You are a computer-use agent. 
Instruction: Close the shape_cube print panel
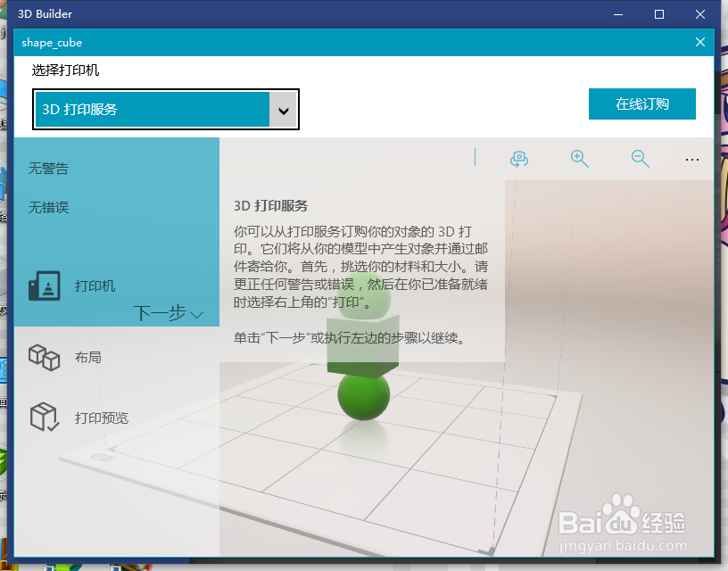700,42
